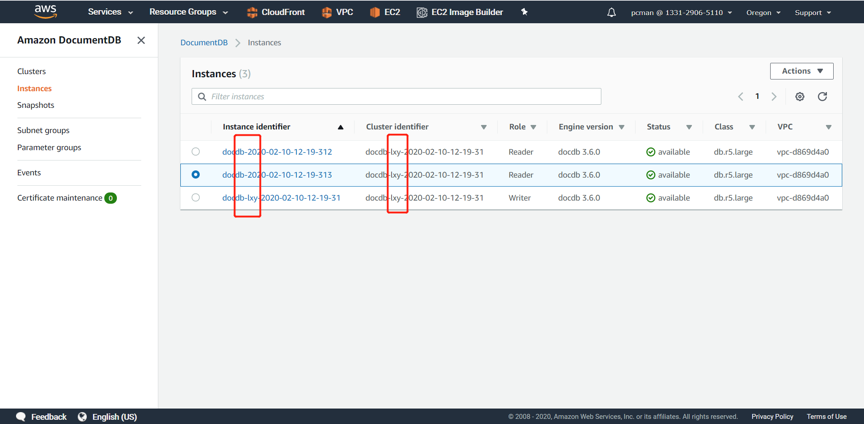
Task: Open the docdb-2020-02-10-12-19-312 instance link
Action: point(277,152)
